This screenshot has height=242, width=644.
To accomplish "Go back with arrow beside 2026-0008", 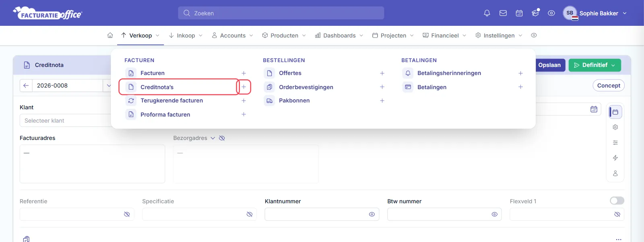I will click(26, 86).
